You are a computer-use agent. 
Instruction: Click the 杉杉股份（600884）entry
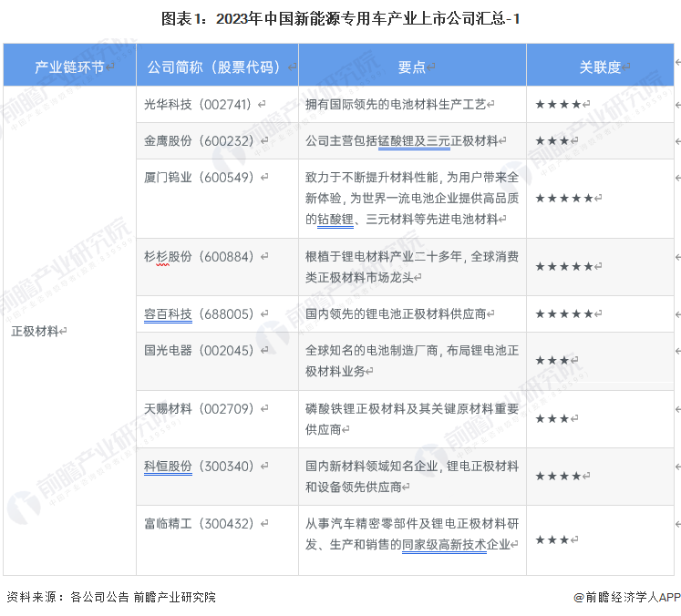click(198, 257)
